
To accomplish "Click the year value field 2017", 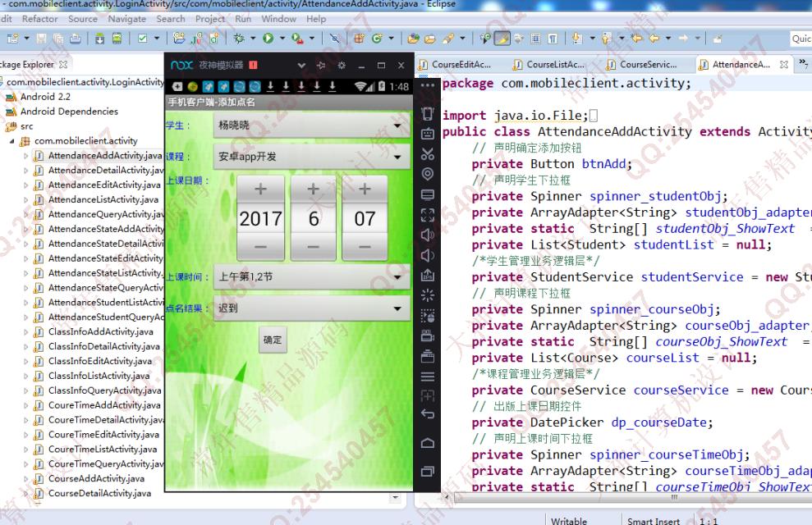I will 260,219.
